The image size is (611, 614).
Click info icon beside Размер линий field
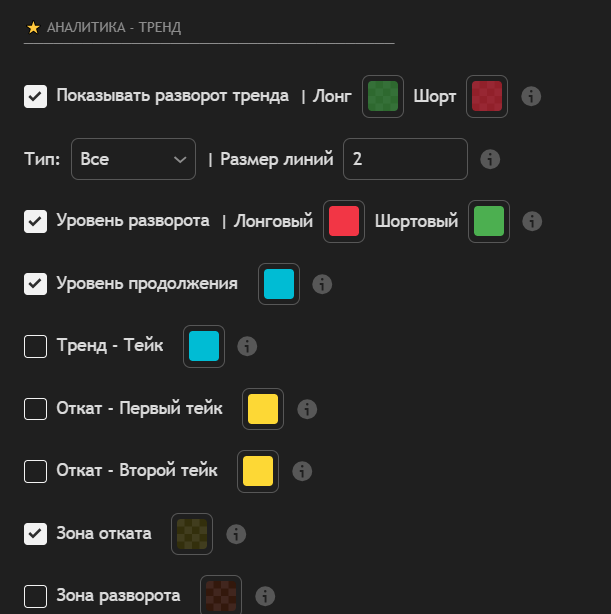(x=490, y=159)
